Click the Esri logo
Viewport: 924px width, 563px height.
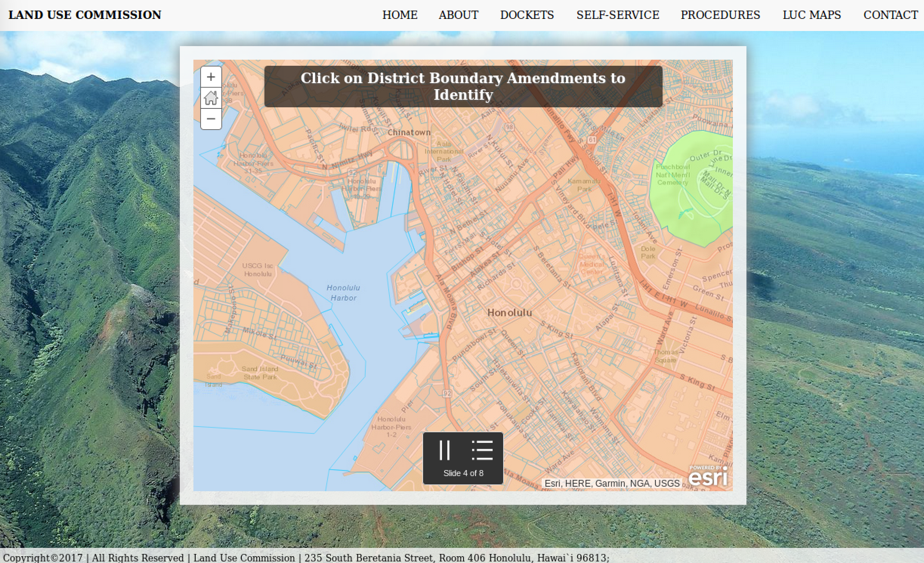pyautogui.click(x=708, y=476)
